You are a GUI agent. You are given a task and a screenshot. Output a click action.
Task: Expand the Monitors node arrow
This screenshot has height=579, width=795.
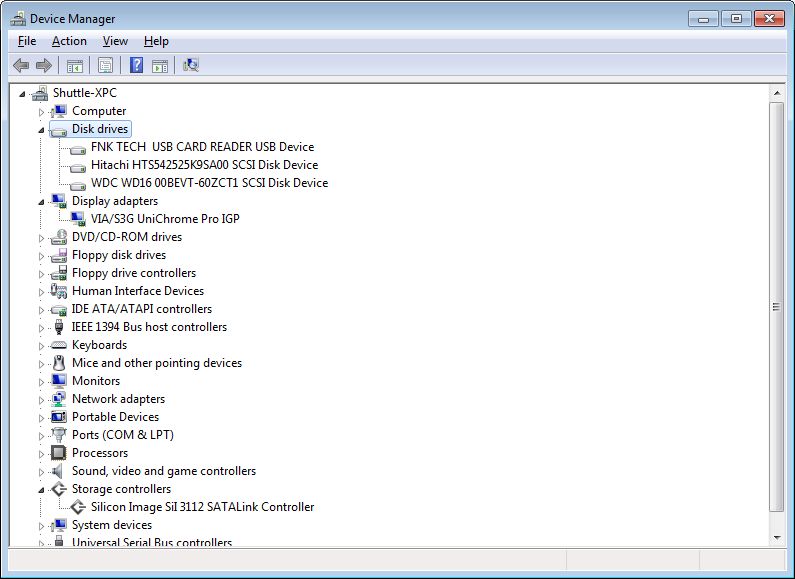pyautogui.click(x=41, y=382)
